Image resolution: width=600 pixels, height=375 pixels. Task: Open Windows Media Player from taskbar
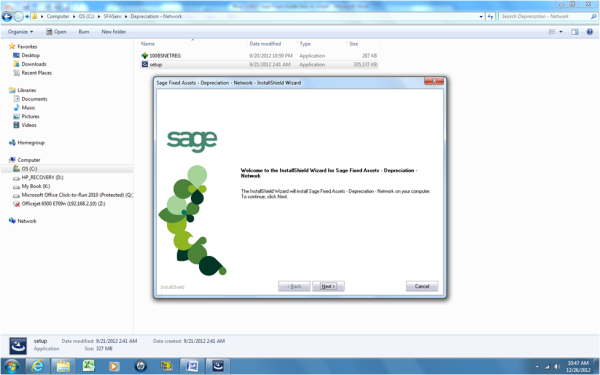point(114,366)
